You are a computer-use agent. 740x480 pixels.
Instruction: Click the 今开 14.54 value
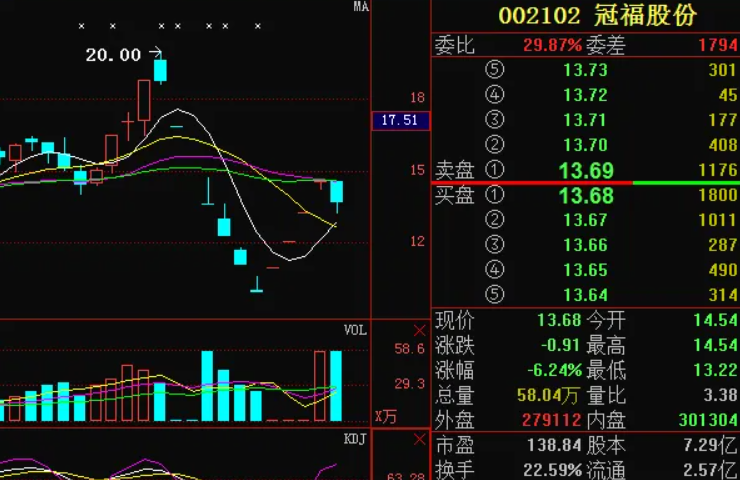tap(715, 320)
